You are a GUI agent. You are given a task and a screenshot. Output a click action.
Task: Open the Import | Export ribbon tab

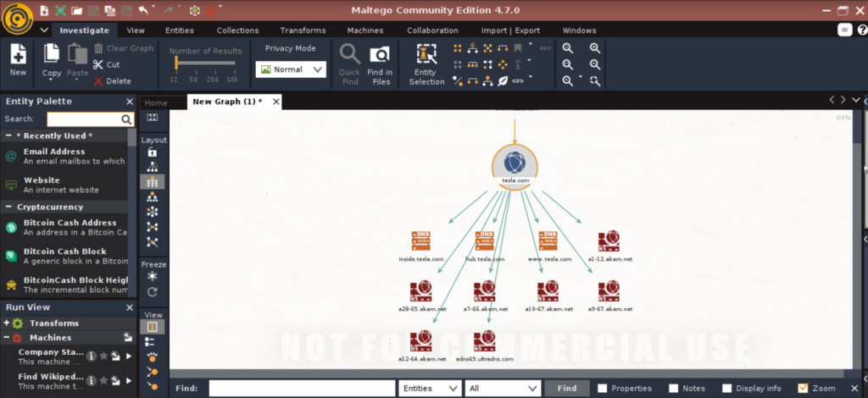pyautogui.click(x=510, y=30)
